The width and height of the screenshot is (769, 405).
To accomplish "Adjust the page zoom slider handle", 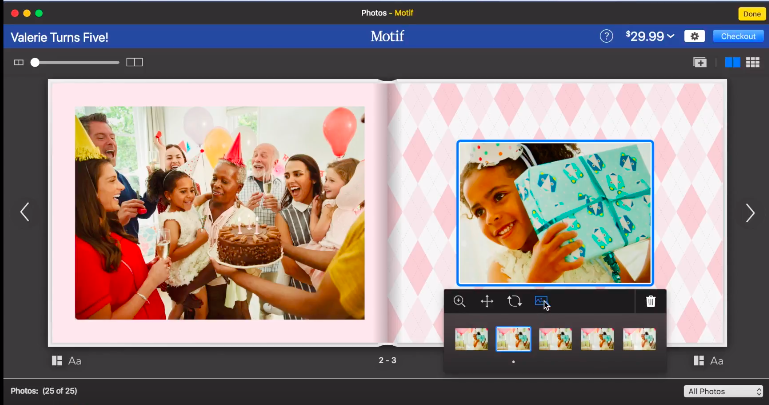I will tap(35, 62).
